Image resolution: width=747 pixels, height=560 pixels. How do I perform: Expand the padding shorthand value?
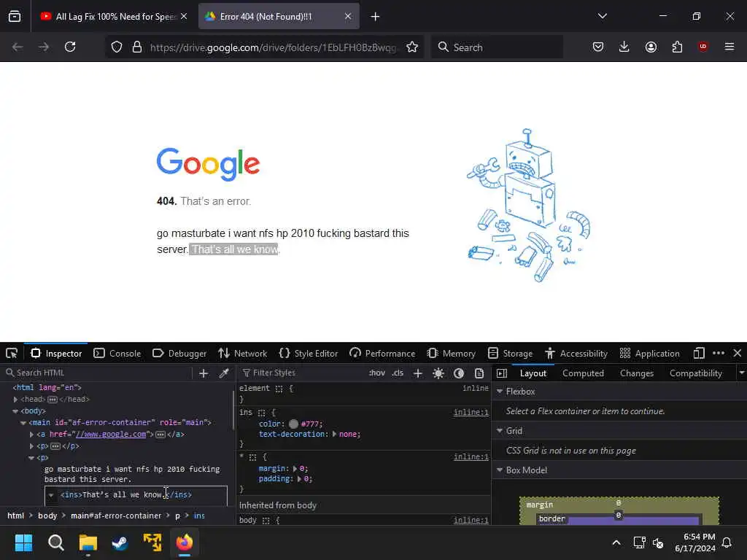point(300,479)
